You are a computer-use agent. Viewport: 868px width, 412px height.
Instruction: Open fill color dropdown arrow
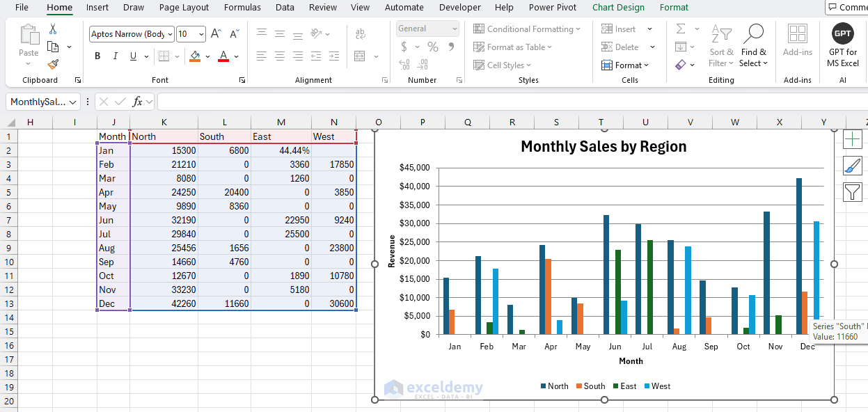[207, 56]
